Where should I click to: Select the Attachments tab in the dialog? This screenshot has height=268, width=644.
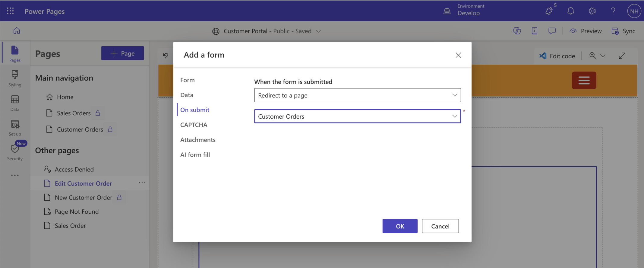[x=198, y=140]
